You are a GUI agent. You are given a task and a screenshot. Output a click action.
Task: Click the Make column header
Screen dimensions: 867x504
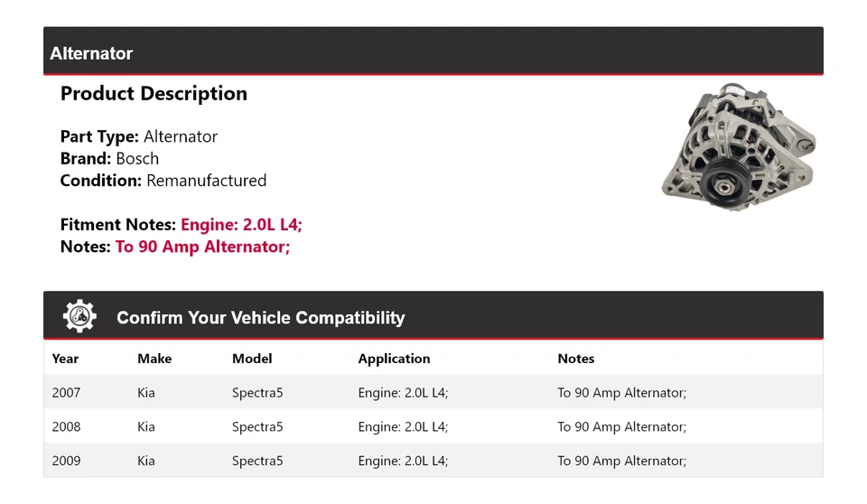coord(154,359)
